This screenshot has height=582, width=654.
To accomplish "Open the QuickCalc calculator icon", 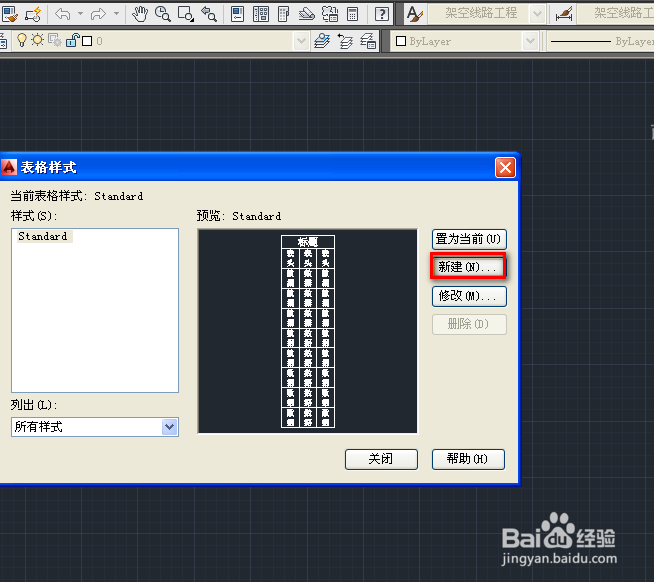I will pyautogui.click(x=353, y=14).
